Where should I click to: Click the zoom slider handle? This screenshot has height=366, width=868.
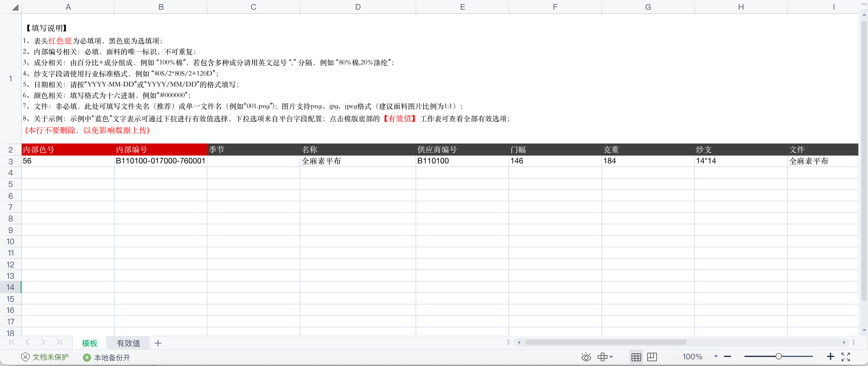pos(778,357)
